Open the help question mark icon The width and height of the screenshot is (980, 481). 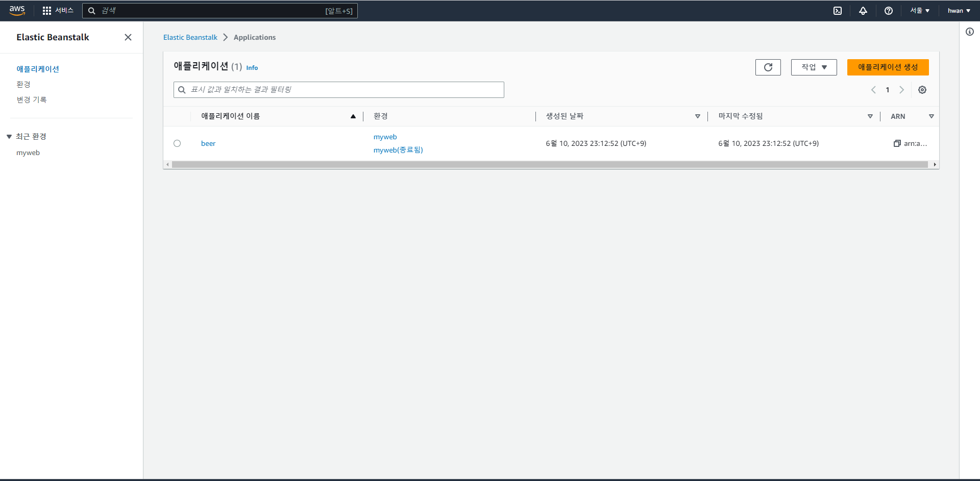889,11
